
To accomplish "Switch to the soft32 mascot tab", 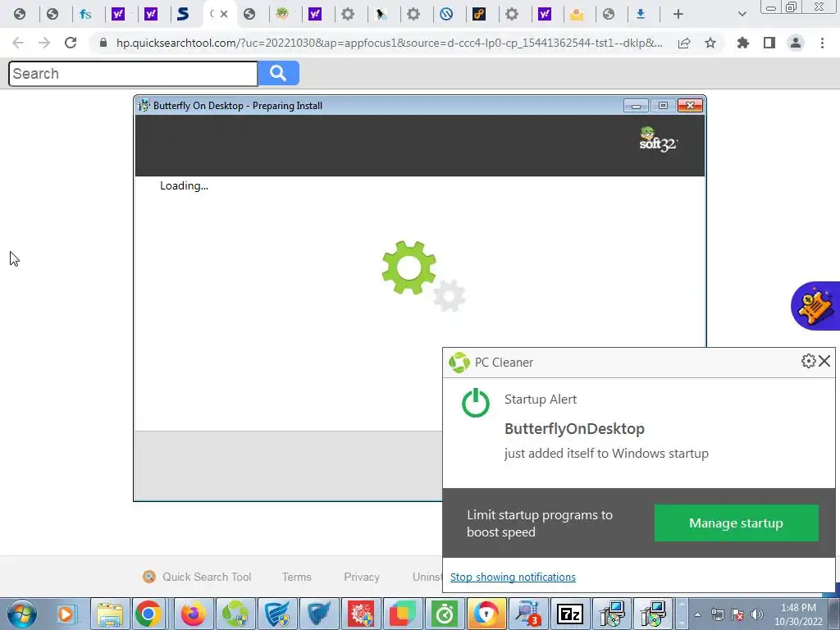I will 282,14.
